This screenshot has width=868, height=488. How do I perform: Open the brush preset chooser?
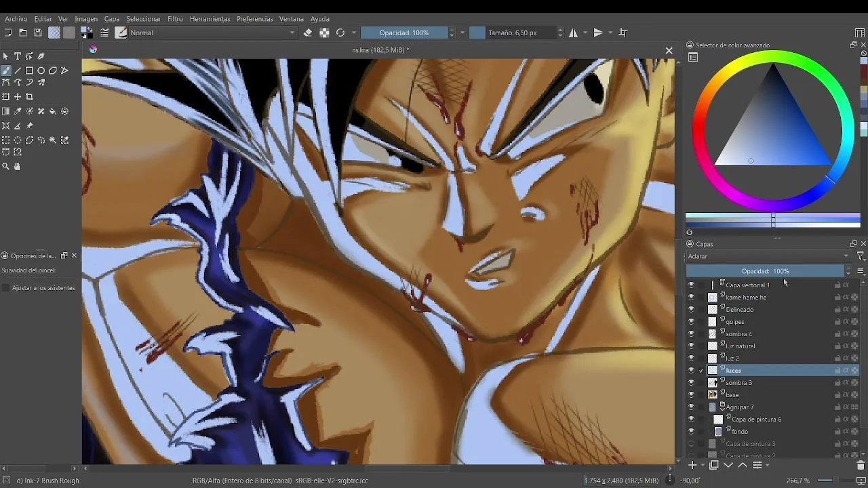tap(121, 33)
